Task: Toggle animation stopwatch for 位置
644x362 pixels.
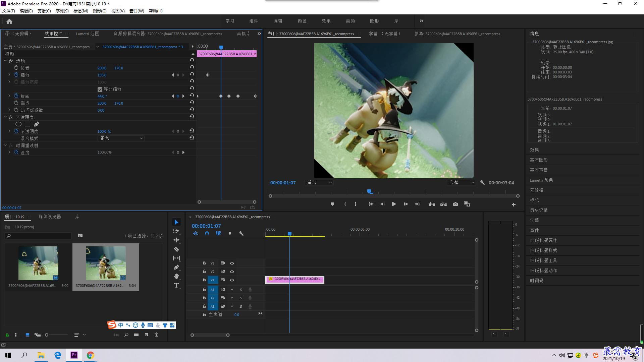Action: pos(16,68)
